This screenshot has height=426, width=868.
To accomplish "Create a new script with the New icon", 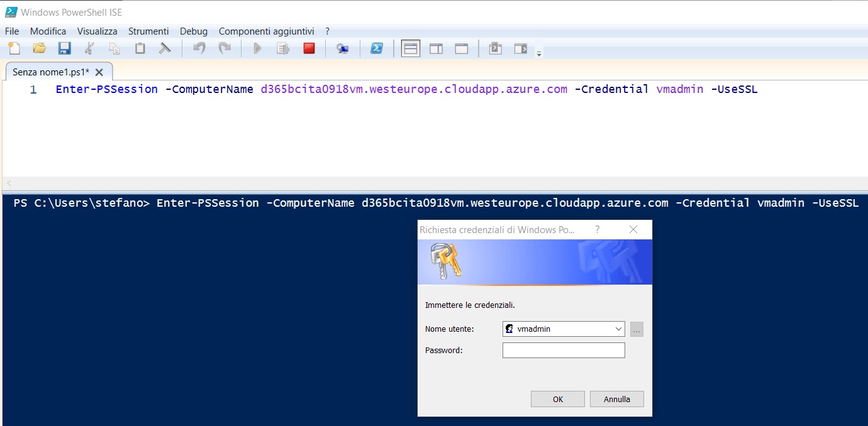I will (x=14, y=48).
